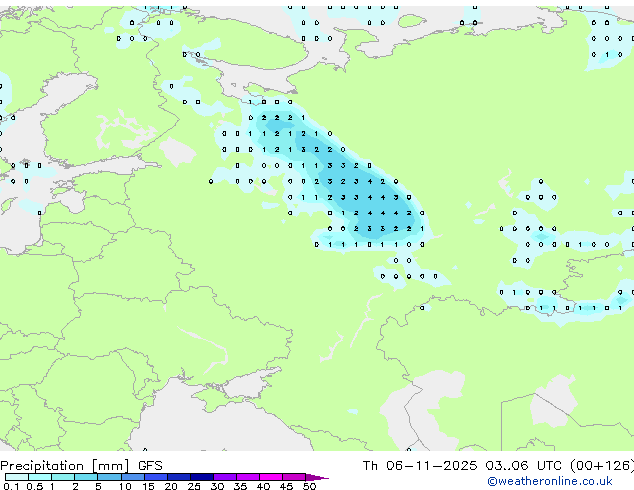The image size is (634, 490).
Task: Click the '35' legend scale label
Action: pyautogui.click(x=240, y=486)
